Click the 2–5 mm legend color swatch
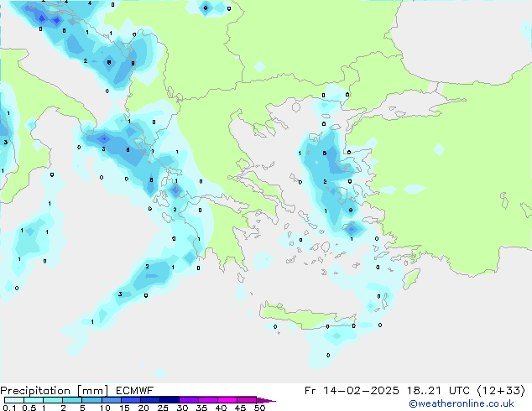Image resolution: width=532 pixels, height=411 pixels. pos(72,400)
